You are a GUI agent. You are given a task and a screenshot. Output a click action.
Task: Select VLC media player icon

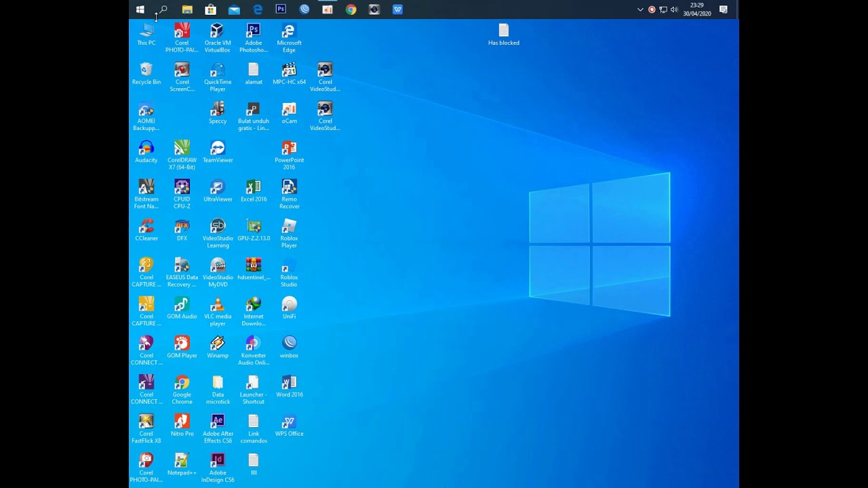[x=218, y=312]
